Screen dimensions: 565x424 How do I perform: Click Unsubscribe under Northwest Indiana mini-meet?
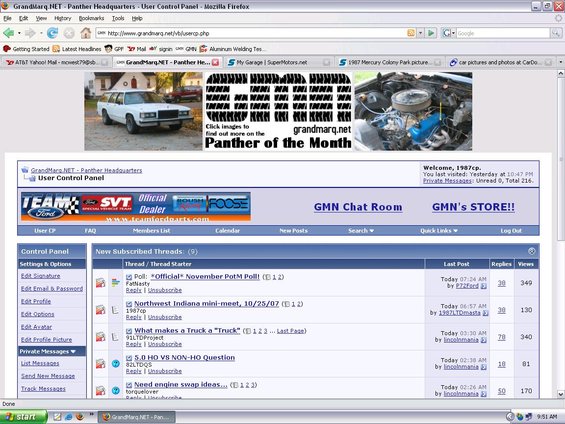[165, 317]
